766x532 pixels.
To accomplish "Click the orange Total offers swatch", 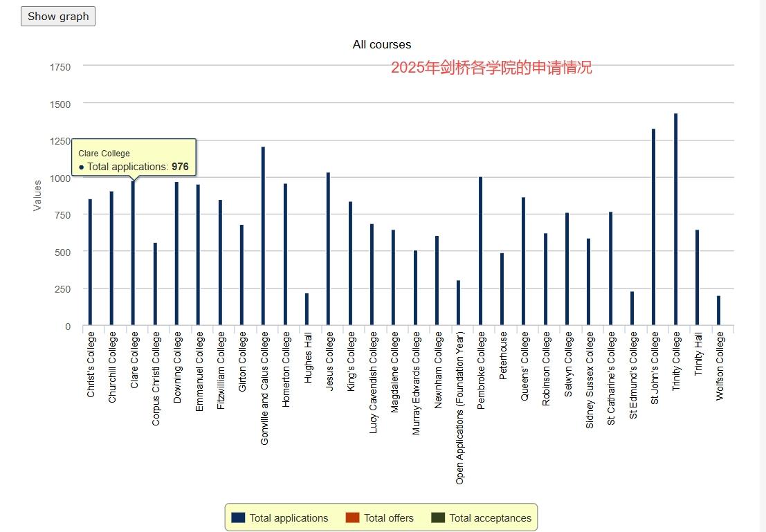I will tap(352, 518).
